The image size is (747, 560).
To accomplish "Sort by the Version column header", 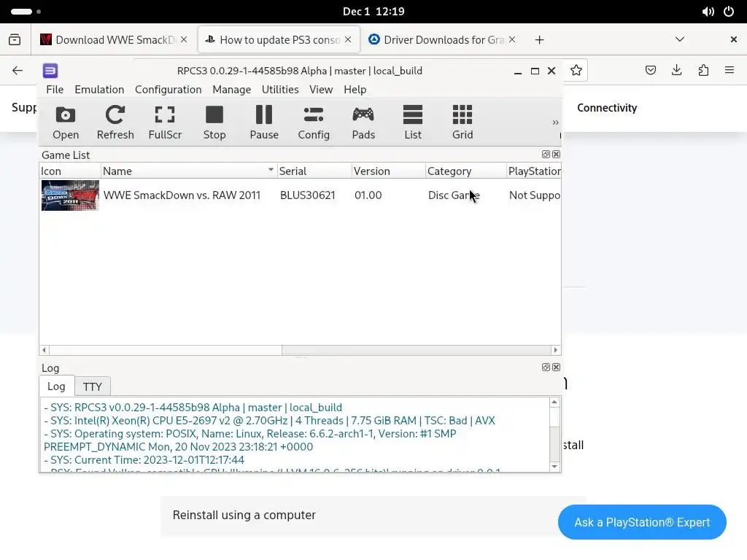I will pyautogui.click(x=388, y=171).
